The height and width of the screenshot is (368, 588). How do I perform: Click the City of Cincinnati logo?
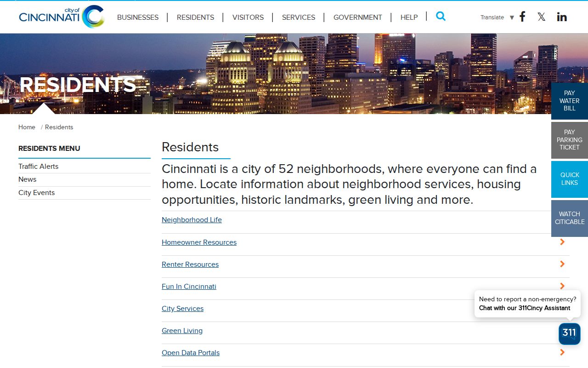(x=62, y=17)
